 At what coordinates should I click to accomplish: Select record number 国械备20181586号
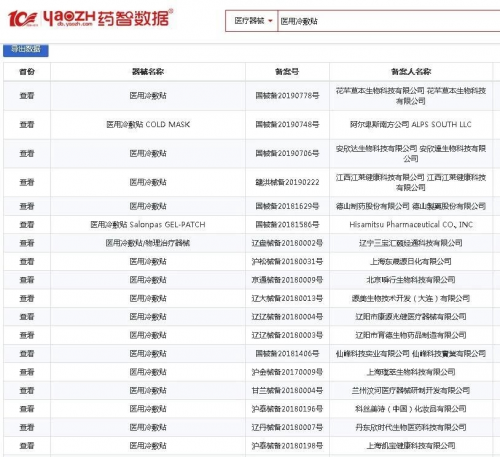287,225
